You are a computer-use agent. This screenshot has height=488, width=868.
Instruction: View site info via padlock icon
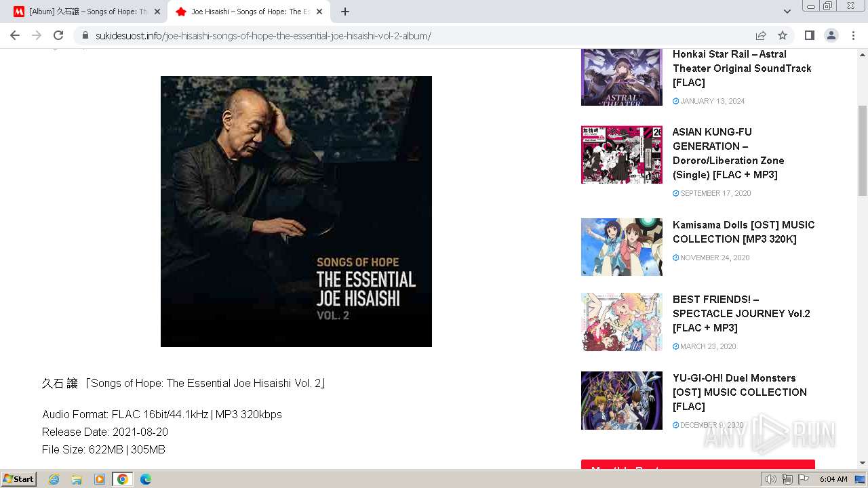click(85, 35)
